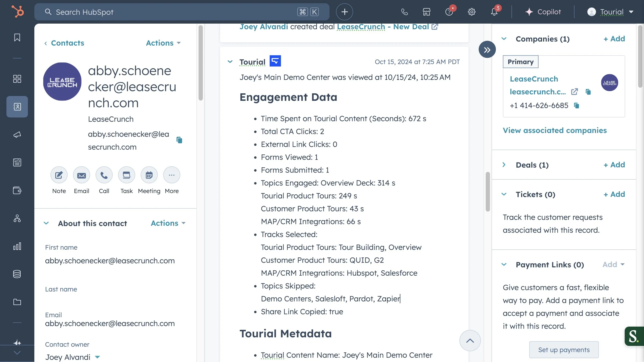Image resolution: width=644 pixels, height=362 pixels.
Task: Open the Contact owner dropdown arrow
Action: coord(98,357)
